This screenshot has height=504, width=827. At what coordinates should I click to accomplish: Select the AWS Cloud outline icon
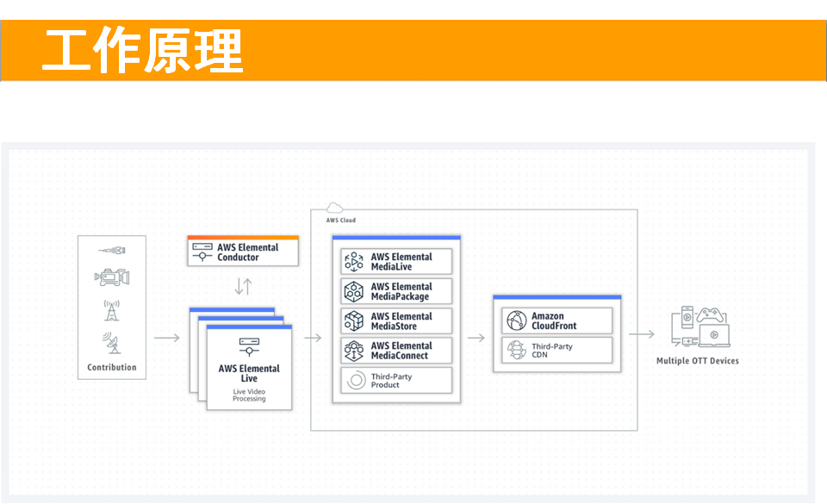[x=334, y=208]
